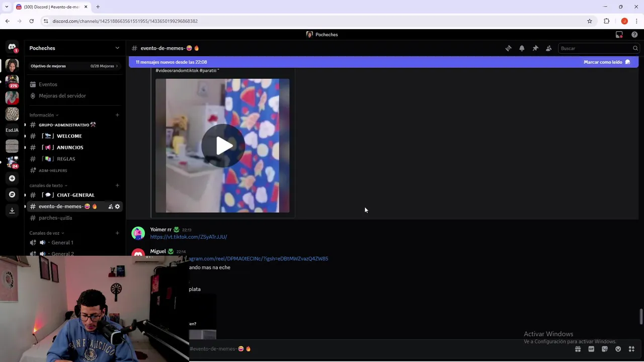
Task: Click Yoimer rr username
Action: pyautogui.click(x=160, y=230)
